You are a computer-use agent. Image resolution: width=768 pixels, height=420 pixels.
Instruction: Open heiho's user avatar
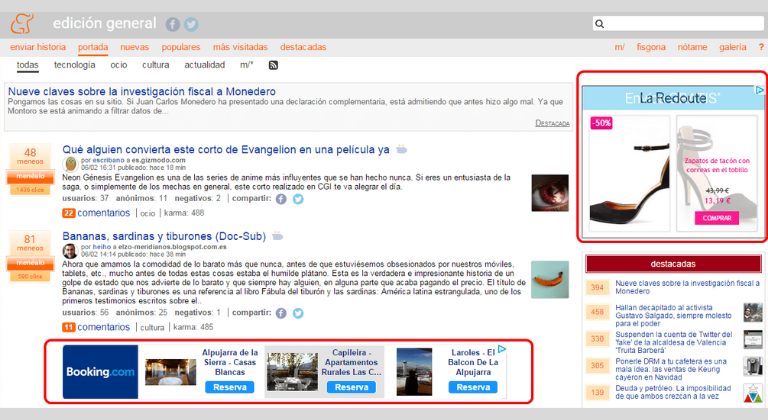pyautogui.click(x=70, y=251)
